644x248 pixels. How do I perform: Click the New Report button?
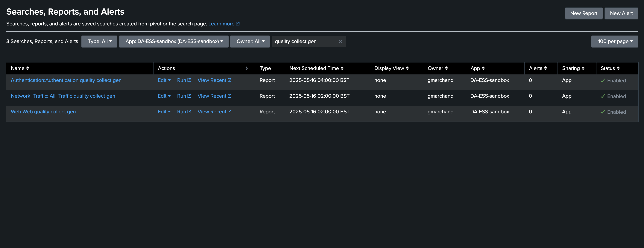click(584, 13)
